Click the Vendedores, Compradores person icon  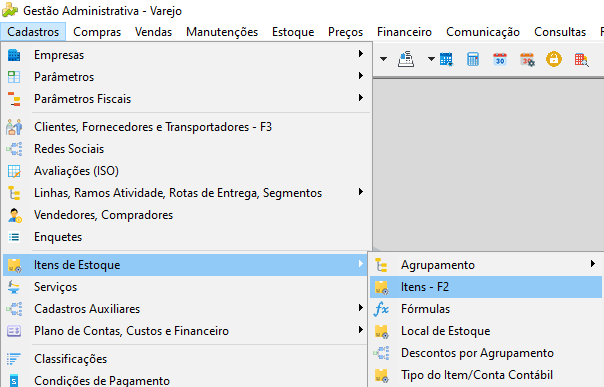coord(15,215)
